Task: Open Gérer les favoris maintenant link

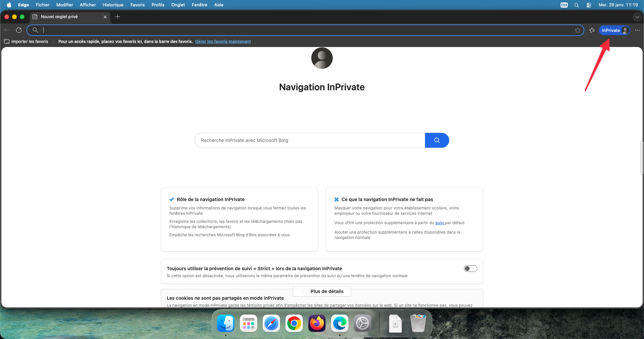Action: tap(223, 42)
